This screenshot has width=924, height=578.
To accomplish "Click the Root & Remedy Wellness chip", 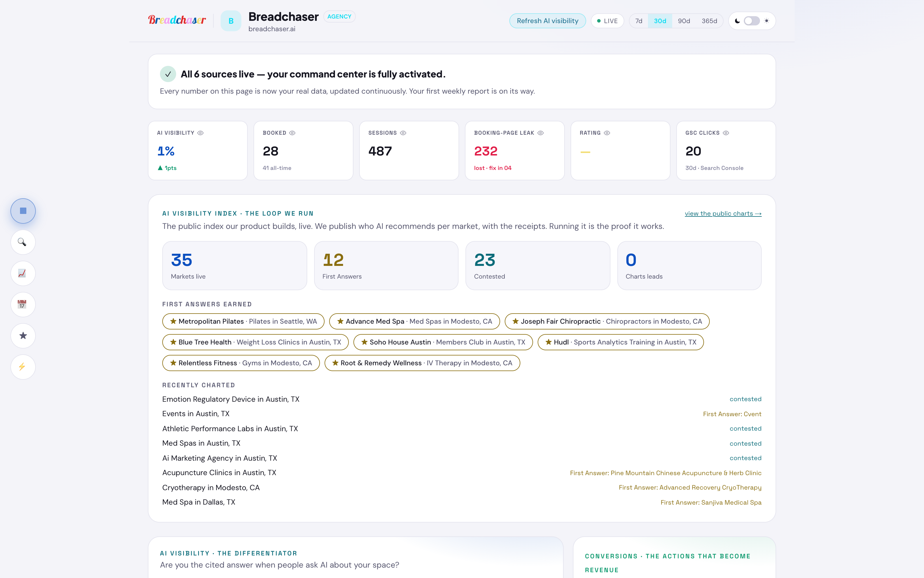I will (x=422, y=363).
